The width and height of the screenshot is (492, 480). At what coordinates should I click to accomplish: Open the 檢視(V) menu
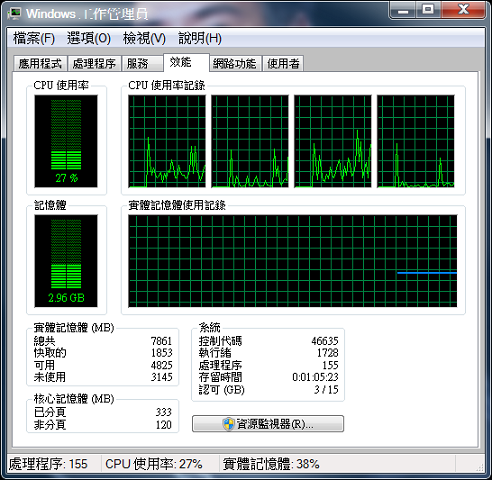(144, 38)
